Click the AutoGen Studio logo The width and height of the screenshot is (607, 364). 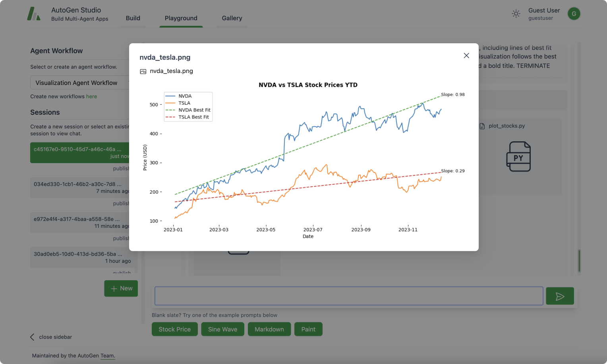[x=34, y=14]
